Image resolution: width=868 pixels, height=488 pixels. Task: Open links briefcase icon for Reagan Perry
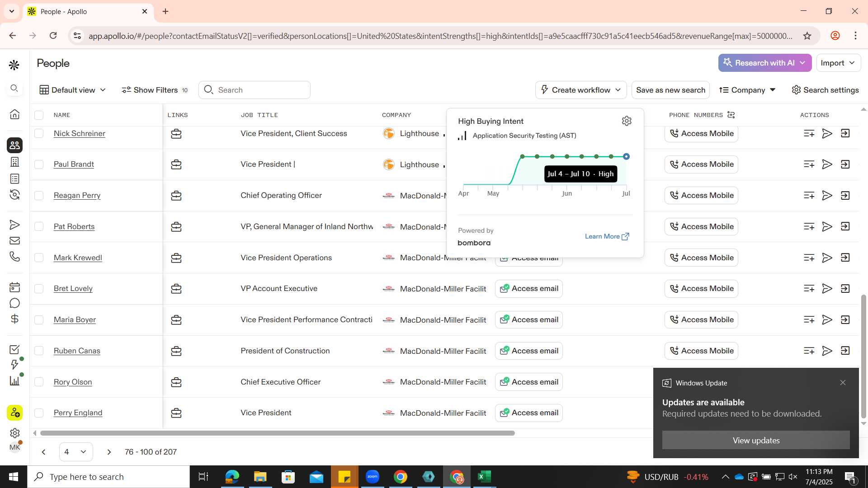(x=176, y=196)
